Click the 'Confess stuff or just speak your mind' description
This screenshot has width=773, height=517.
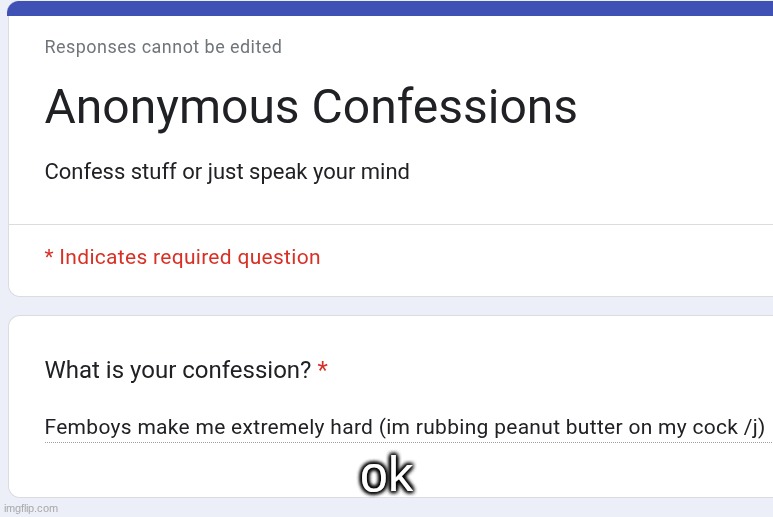227,172
